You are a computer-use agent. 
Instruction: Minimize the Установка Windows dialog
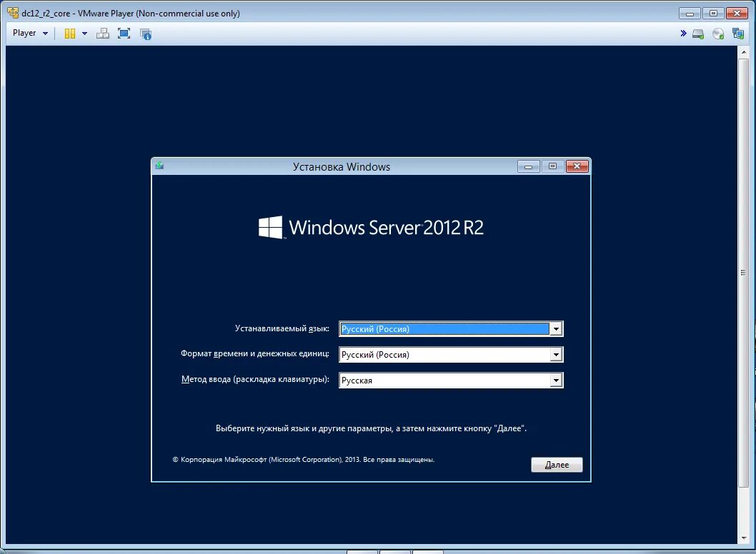[x=529, y=166]
